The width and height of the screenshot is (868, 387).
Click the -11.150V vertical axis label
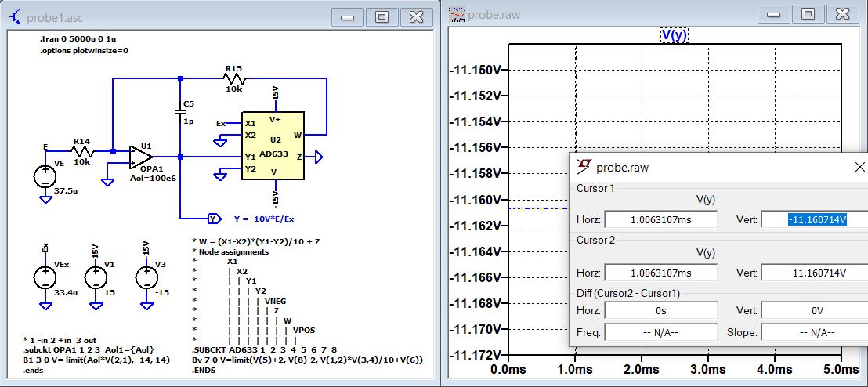(x=476, y=70)
